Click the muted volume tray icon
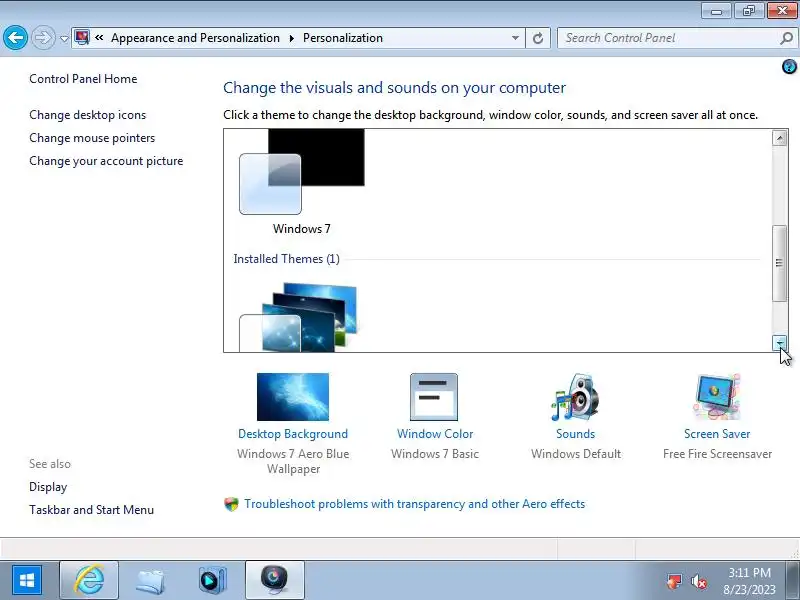Image resolution: width=800 pixels, height=600 pixels. [698, 581]
